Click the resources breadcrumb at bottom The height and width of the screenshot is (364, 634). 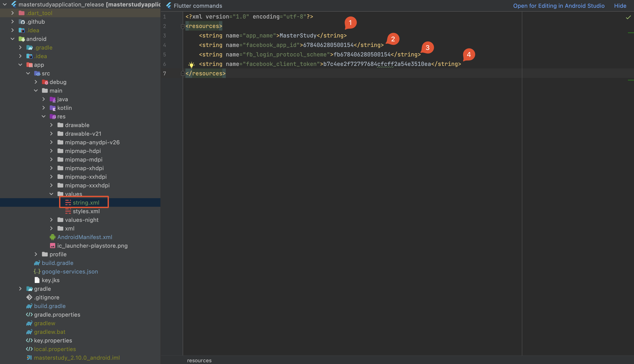coord(199,360)
